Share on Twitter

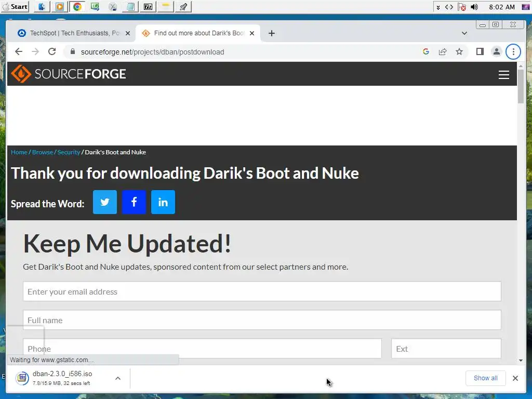[105, 202]
